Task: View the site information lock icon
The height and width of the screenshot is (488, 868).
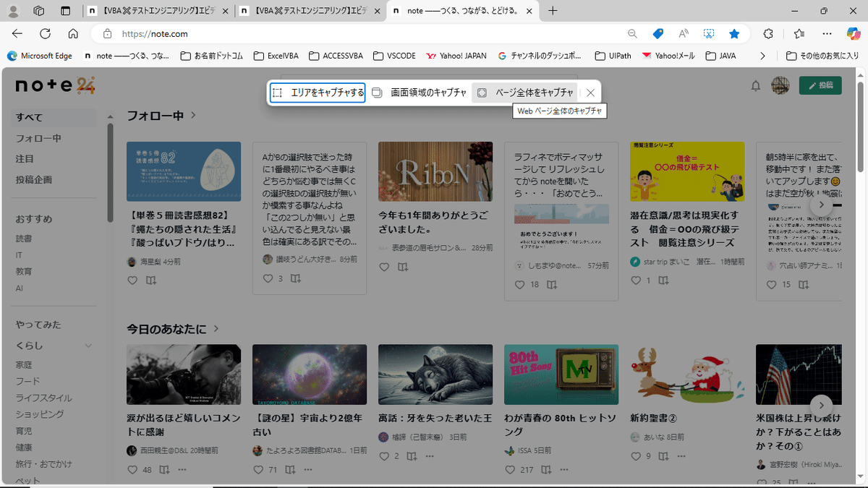Action: [107, 34]
